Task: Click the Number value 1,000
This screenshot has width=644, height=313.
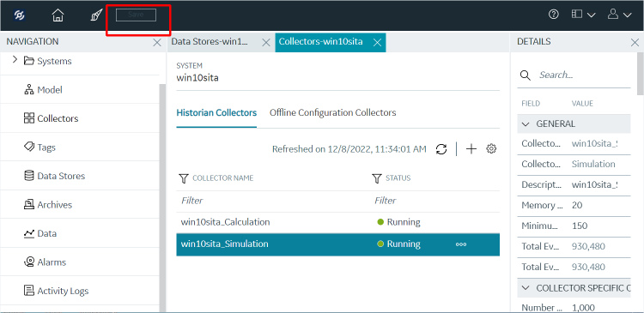Action: [x=583, y=308]
